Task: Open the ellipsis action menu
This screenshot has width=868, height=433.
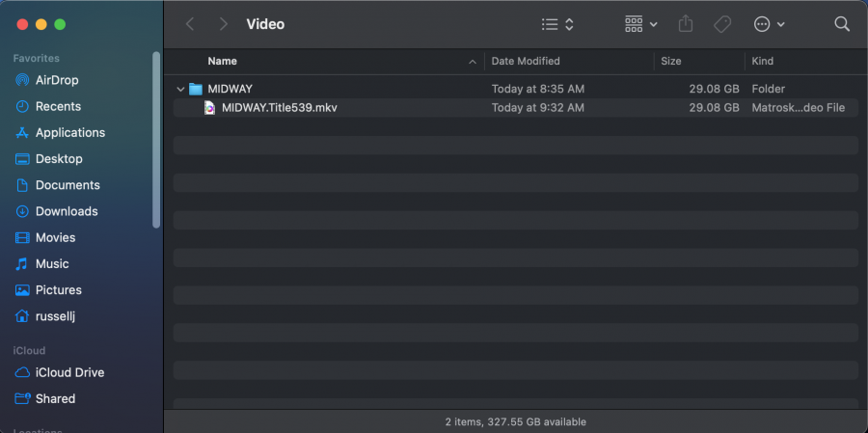Action: (769, 24)
